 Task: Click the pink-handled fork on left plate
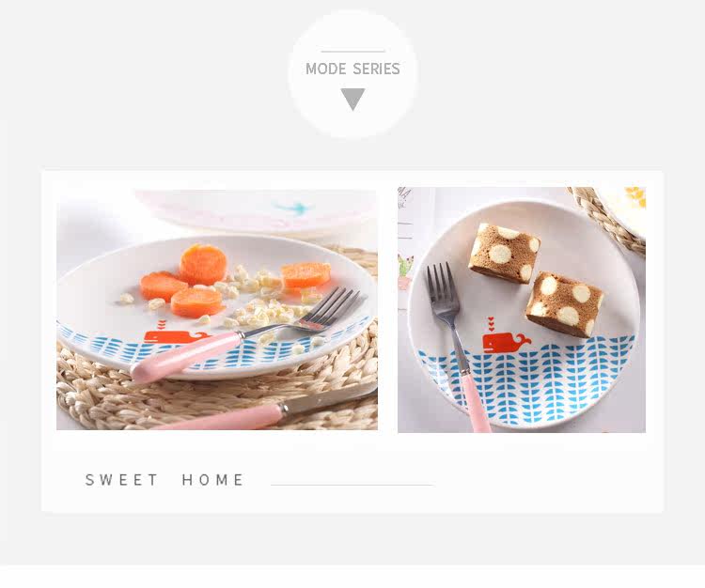pos(245,335)
